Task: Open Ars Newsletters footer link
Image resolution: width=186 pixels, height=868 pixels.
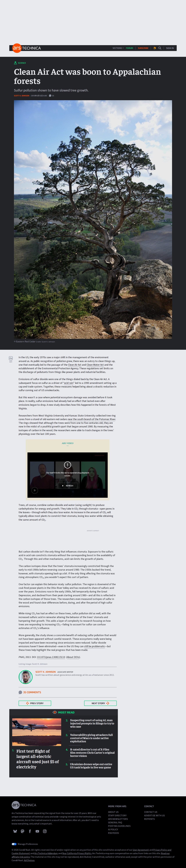Action: [x=118, y=819]
